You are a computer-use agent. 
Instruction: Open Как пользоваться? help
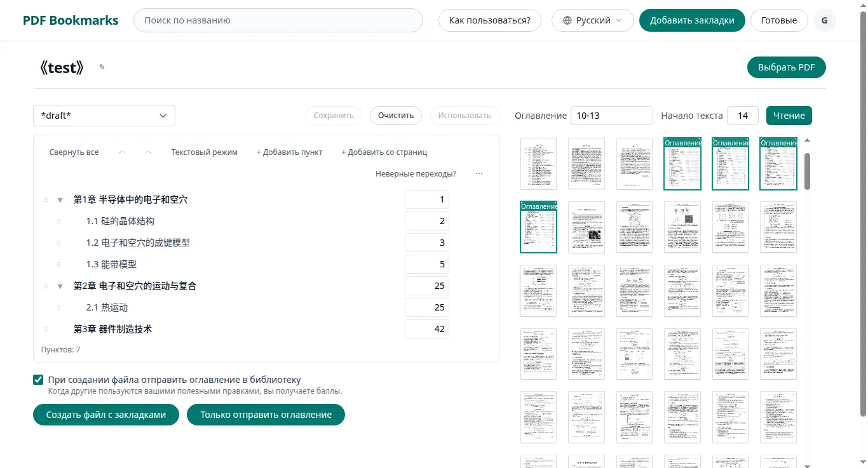click(490, 20)
